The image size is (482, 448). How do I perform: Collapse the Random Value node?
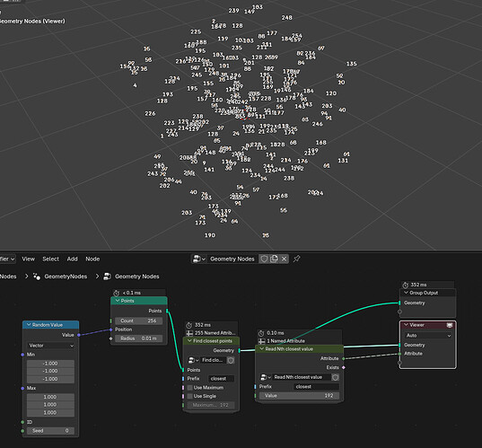pyautogui.click(x=29, y=325)
